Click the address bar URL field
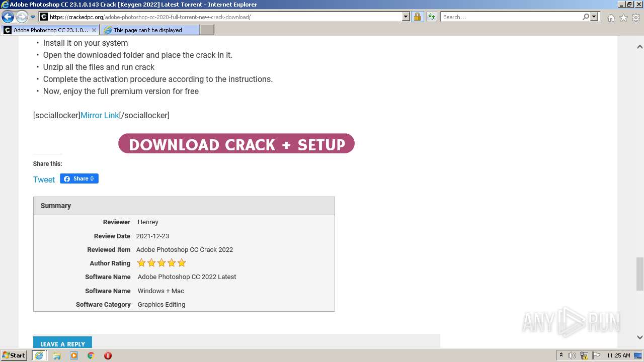The image size is (644, 362). 225,17
